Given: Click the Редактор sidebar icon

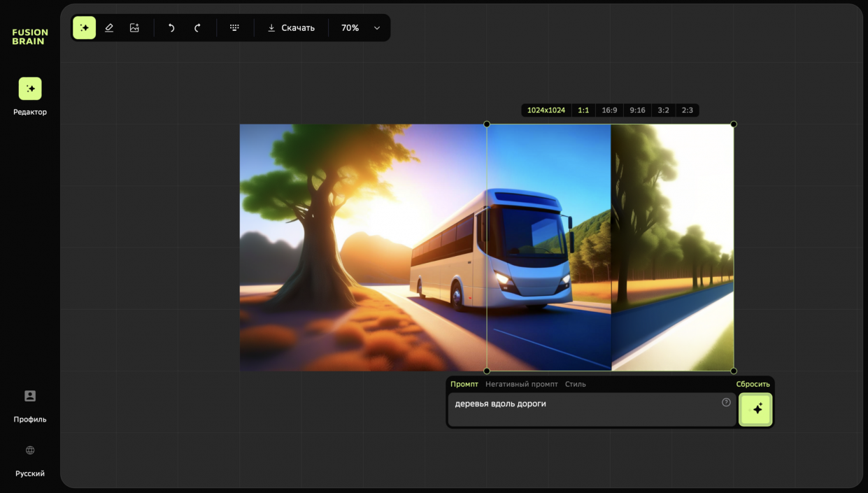Looking at the screenshot, I should pyautogui.click(x=30, y=89).
